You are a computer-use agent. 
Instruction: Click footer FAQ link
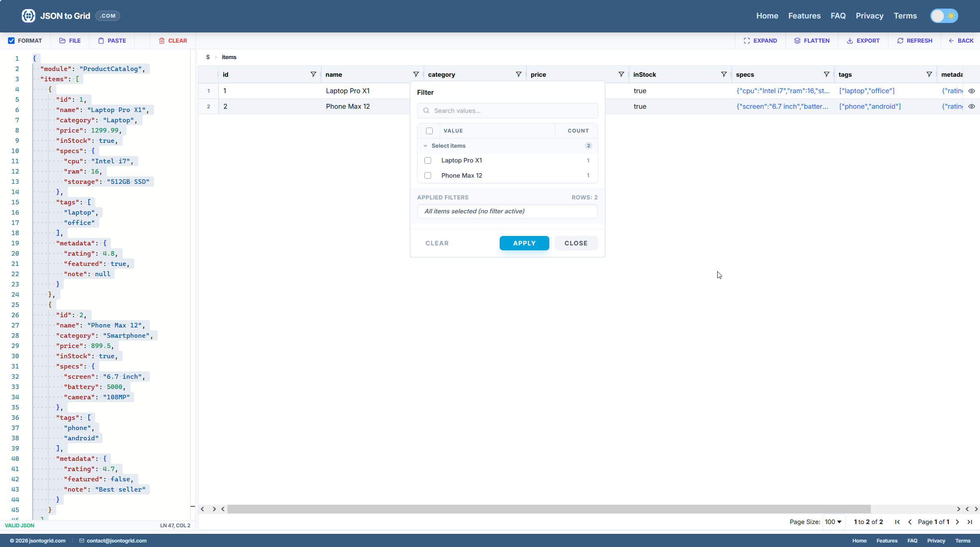(x=912, y=540)
